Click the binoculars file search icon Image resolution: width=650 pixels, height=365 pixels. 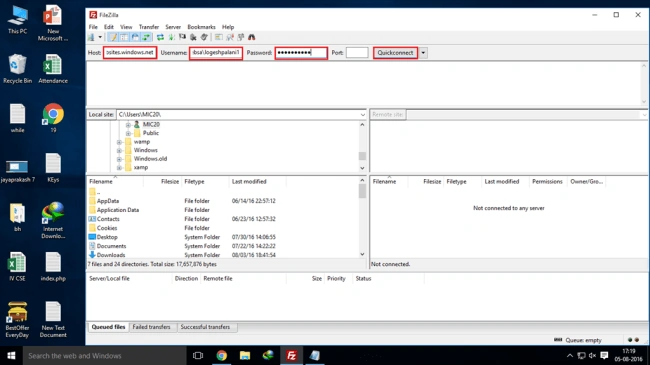(252, 37)
